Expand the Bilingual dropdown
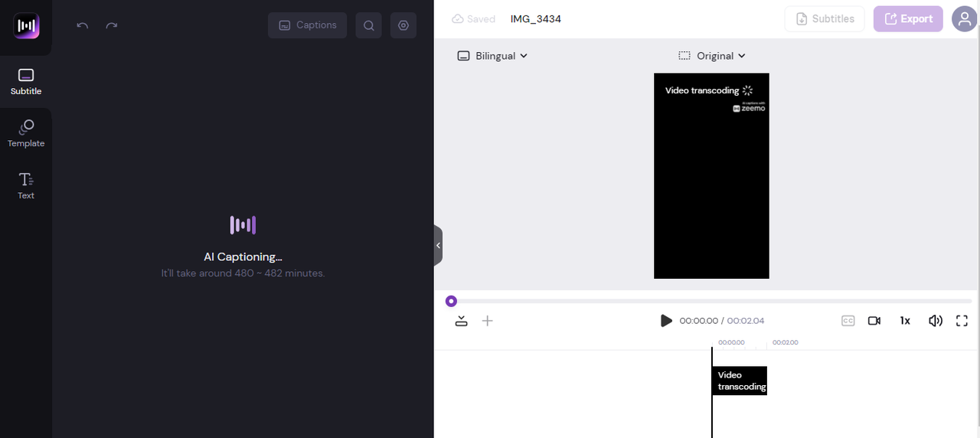980x438 pixels. tap(492, 56)
